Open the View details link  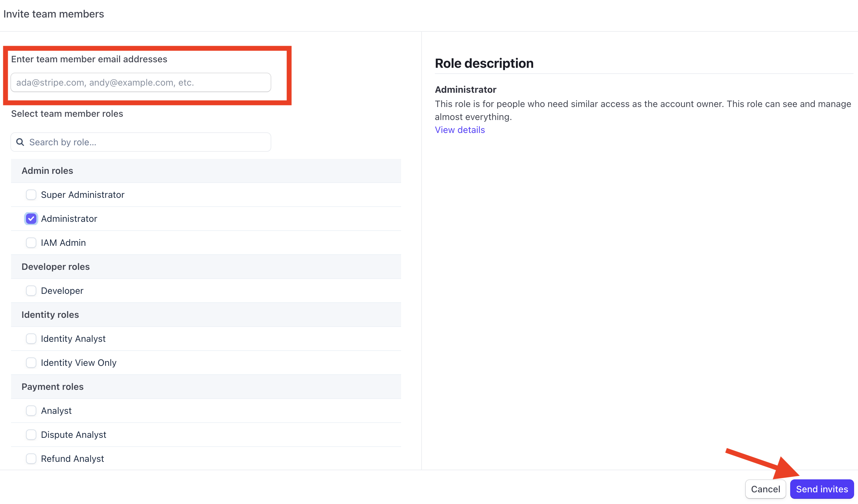(x=460, y=130)
